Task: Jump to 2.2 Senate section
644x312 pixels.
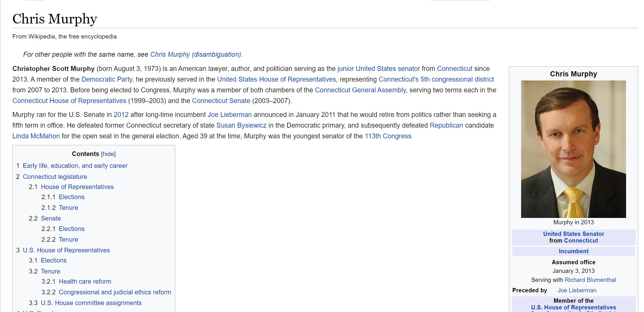Action: [x=51, y=218]
